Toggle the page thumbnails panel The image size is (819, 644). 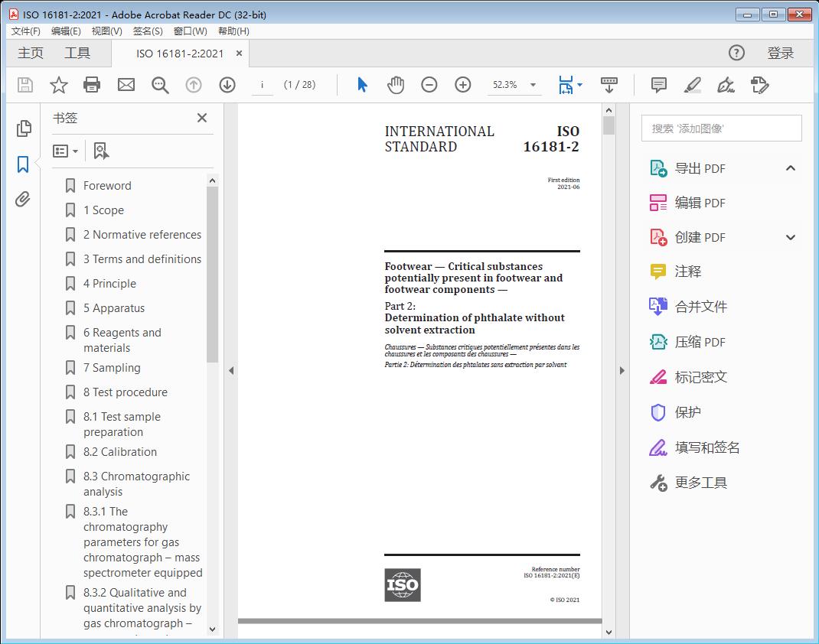click(23, 128)
